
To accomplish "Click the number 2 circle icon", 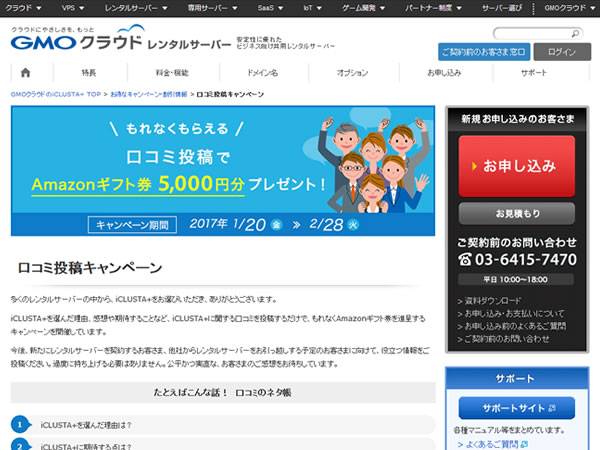I will point(20,445).
